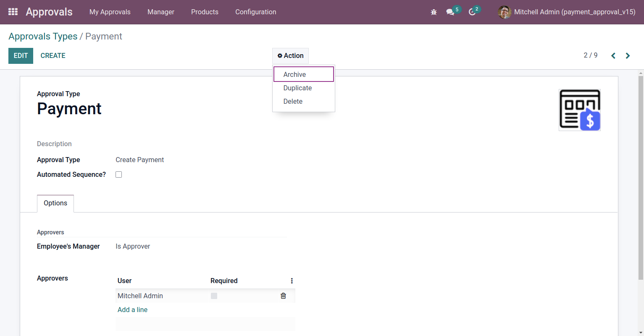Open the conversations chat icon
This screenshot has height=336, width=644.
coord(450,12)
